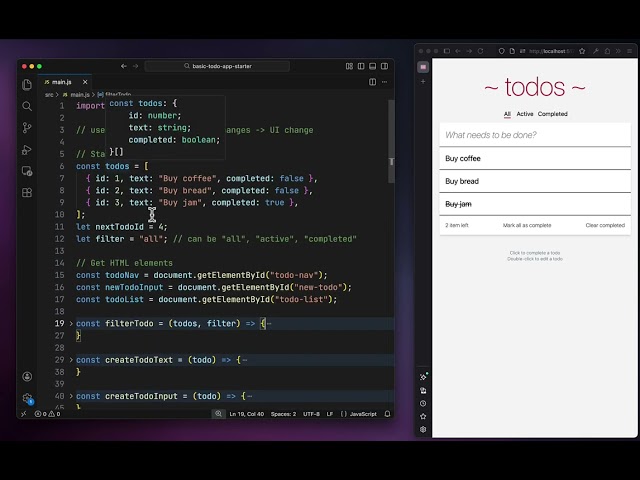Select the main.js editor tab

click(65, 82)
